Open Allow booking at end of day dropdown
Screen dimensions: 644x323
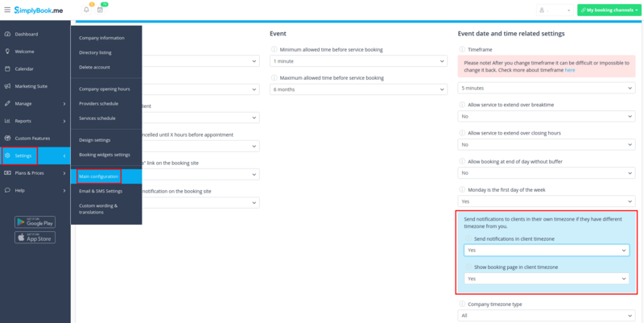coord(547,173)
